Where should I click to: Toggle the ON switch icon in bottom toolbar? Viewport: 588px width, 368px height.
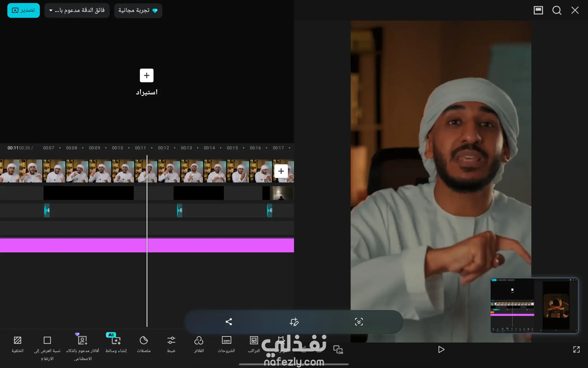338,350
